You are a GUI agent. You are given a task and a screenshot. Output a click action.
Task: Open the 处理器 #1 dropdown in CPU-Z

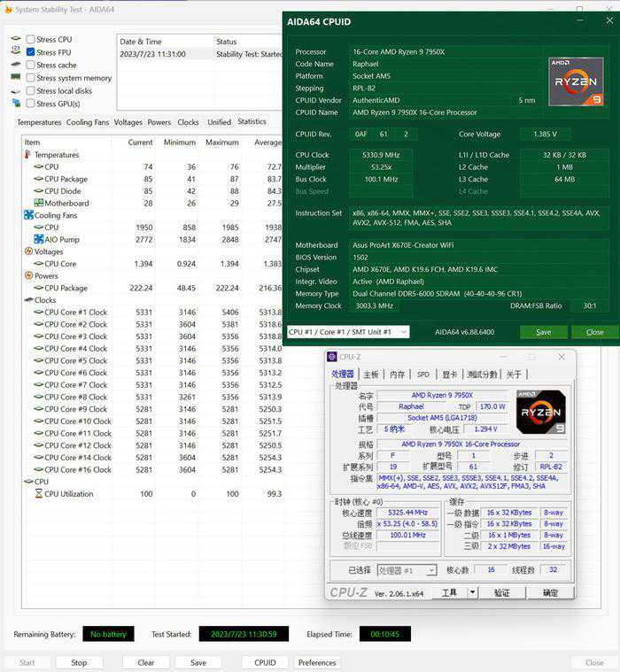tap(407, 571)
